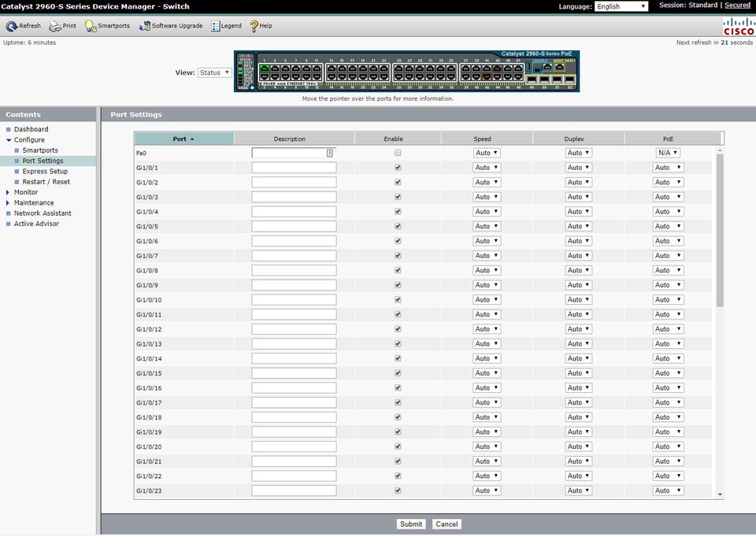
Task: Click the Description field for Gi1/0/1
Action: coord(294,168)
